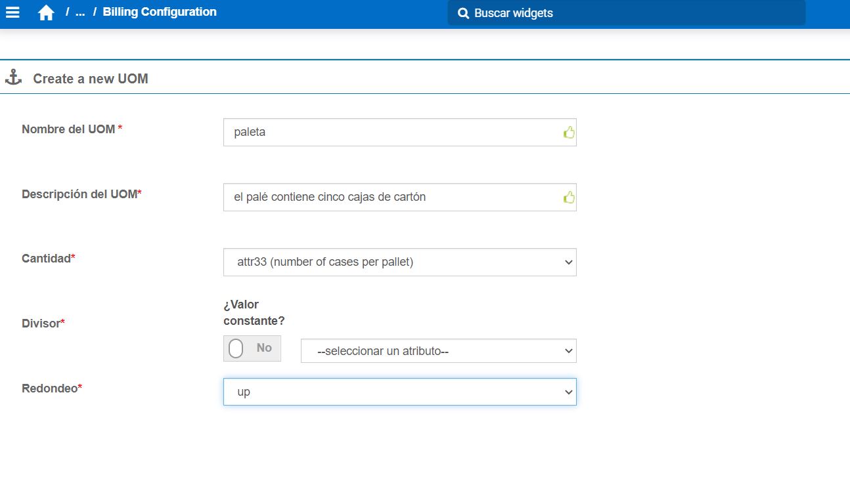Viewport: 850px width, 504px height.
Task: Open the hamburger navigation menu
Action: [12, 12]
